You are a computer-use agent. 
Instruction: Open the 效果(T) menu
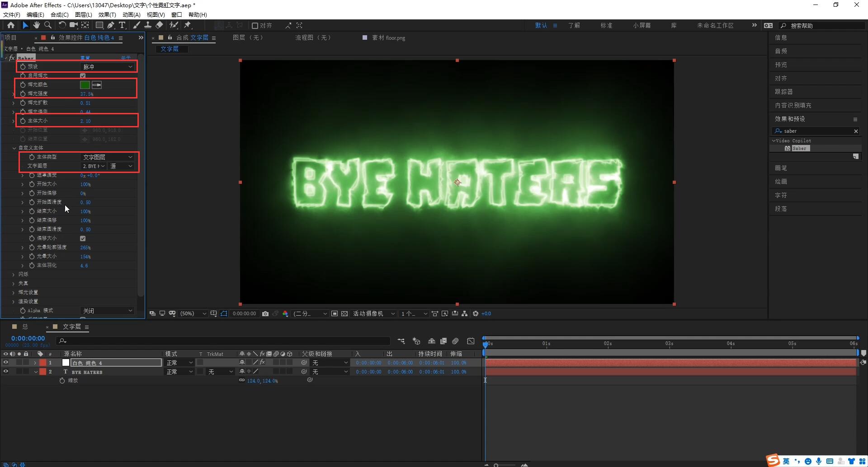coord(107,14)
